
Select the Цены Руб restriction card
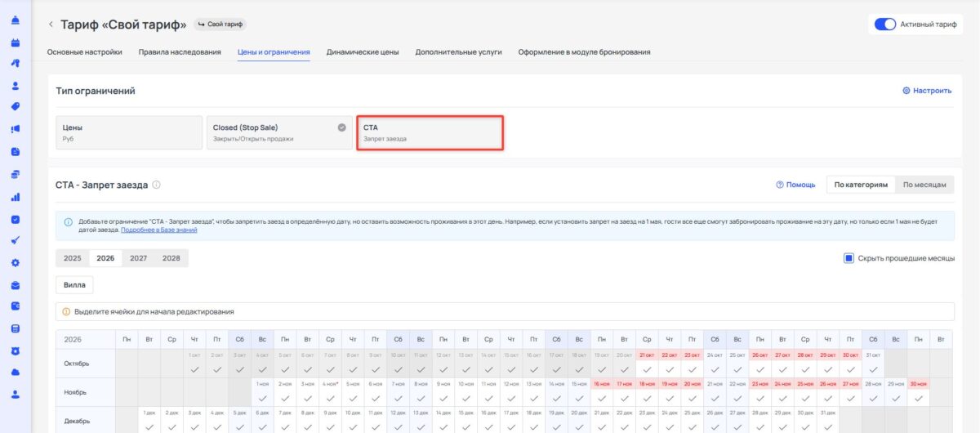pos(128,132)
